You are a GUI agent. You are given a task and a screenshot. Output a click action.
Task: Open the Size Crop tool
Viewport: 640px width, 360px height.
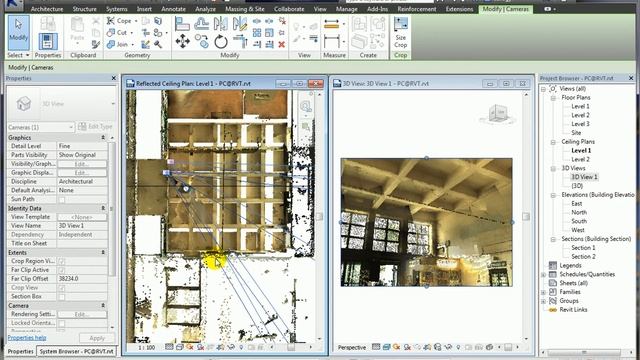point(400,33)
